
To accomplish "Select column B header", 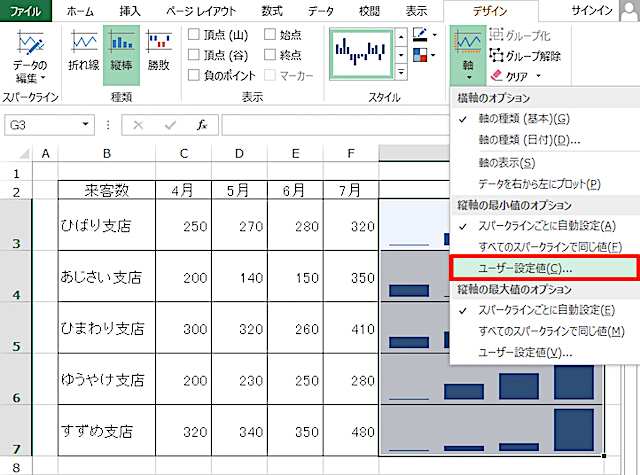I will pyautogui.click(x=107, y=154).
